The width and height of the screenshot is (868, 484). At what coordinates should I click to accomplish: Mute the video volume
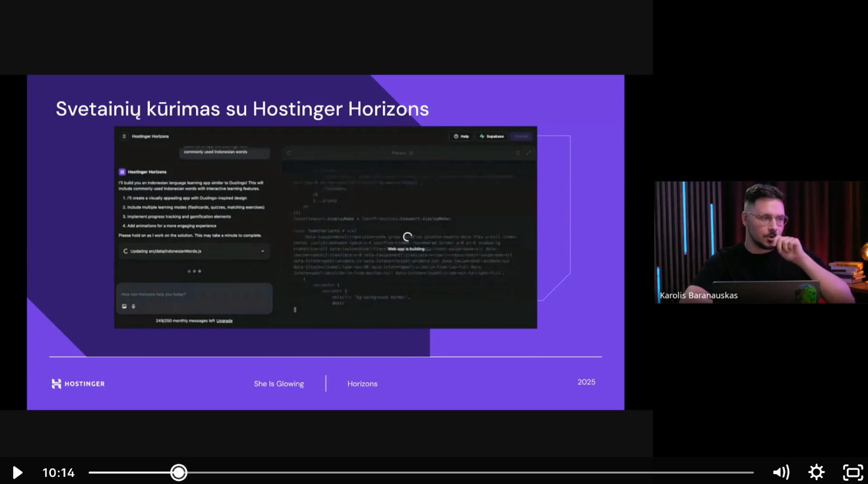pyautogui.click(x=781, y=473)
